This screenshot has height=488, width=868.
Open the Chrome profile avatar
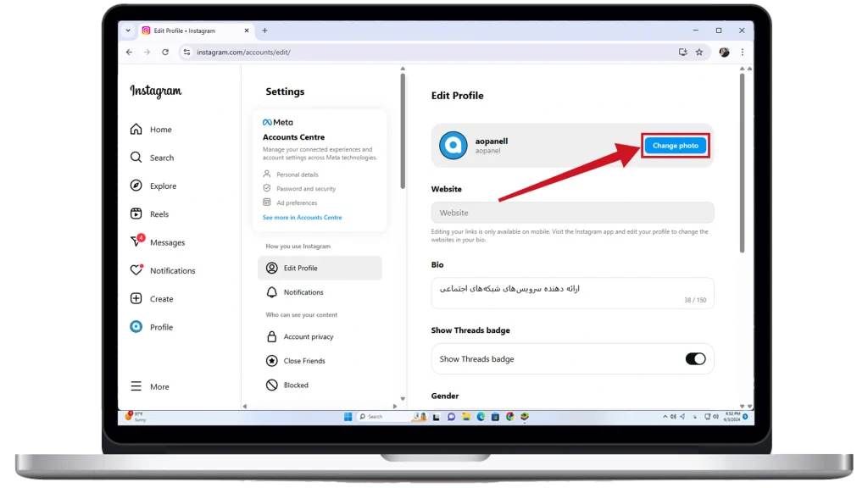(724, 52)
